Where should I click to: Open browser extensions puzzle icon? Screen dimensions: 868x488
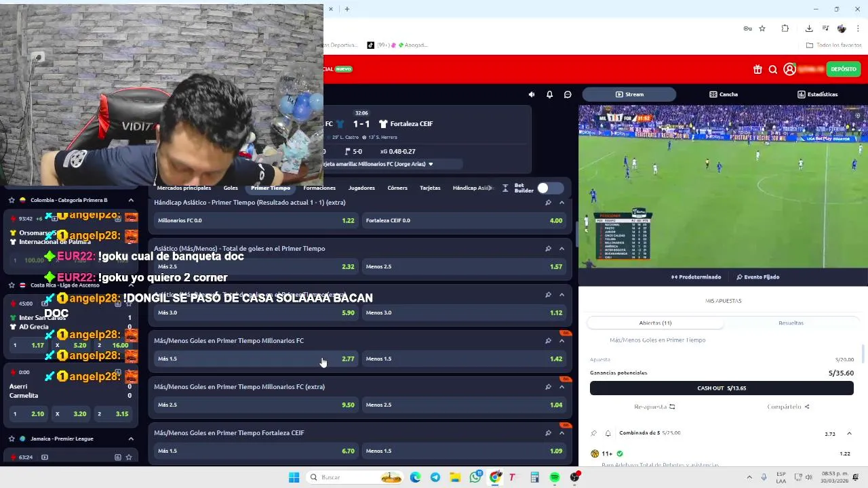(785, 28)
